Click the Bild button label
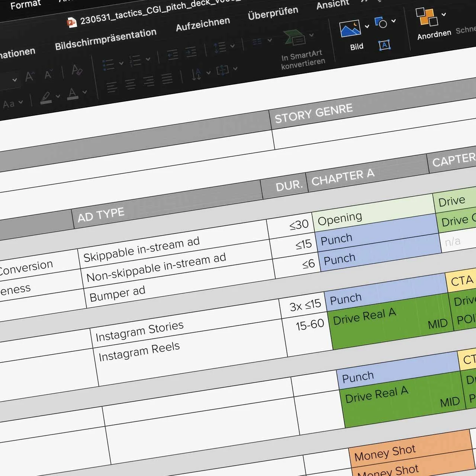The image size is (476, 476). pos(357,47)
